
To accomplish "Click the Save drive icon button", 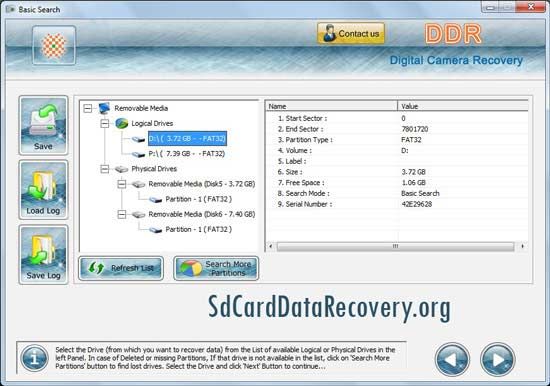I will tap(43, 125).
